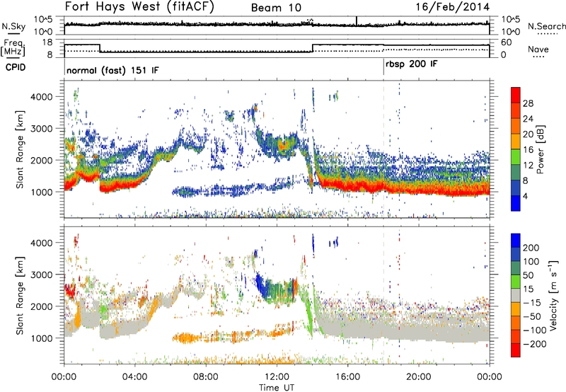The height and width of the screenshot is (392, 566).
Task: Click the light green 12-16 dB Power colorbar segment
Action: pyautogui.click(x=516, y=156)
